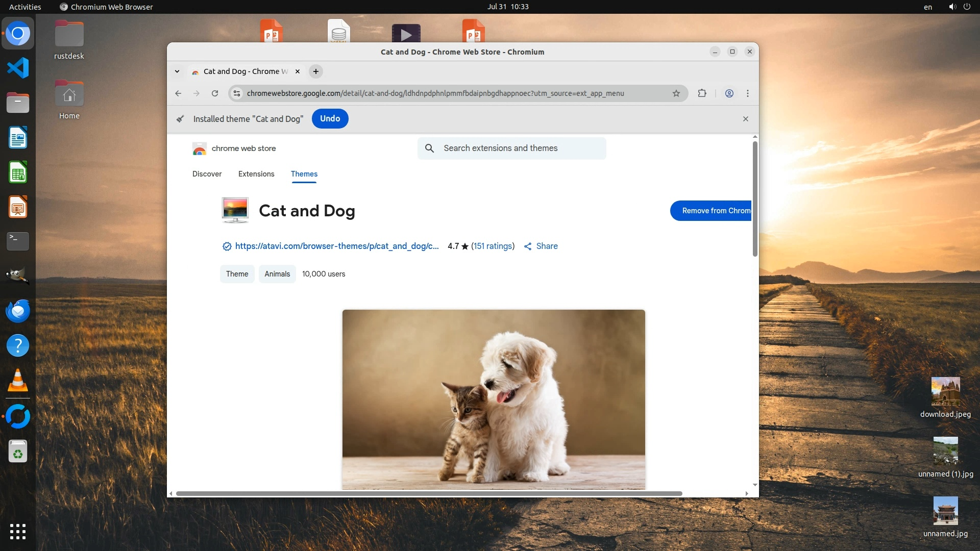This screenshot has height=551, width=980.
Task: Expand the tab search dropdown arrow
Action: point(177,71)
